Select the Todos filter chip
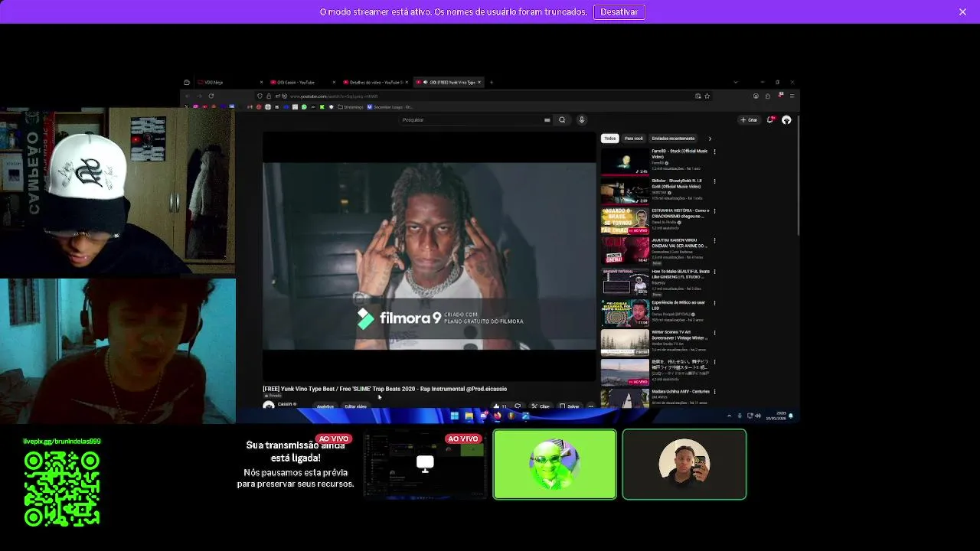The image size is (980, 551). (x=609, y=139)
